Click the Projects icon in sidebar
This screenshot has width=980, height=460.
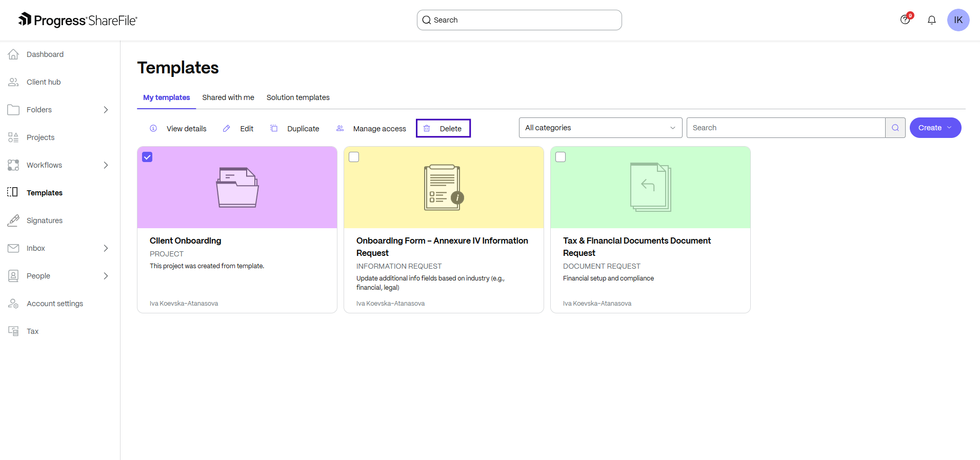pyautogui.click(x=13, y=137)
